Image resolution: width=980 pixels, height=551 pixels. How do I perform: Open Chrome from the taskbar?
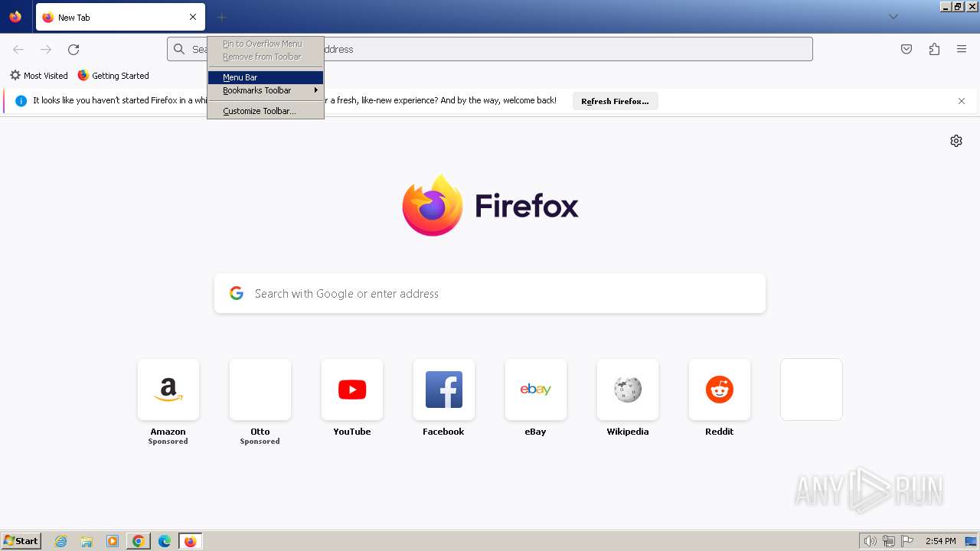[139, 541]
